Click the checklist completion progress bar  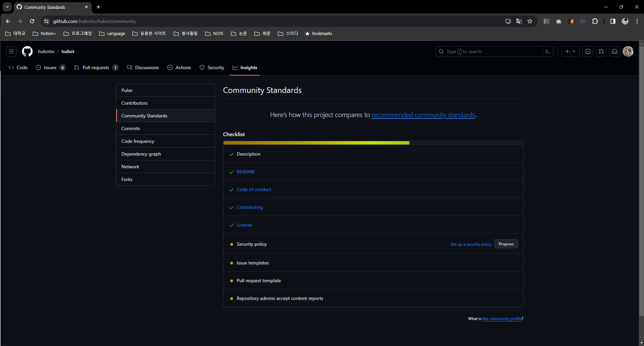tap(373, 143)
